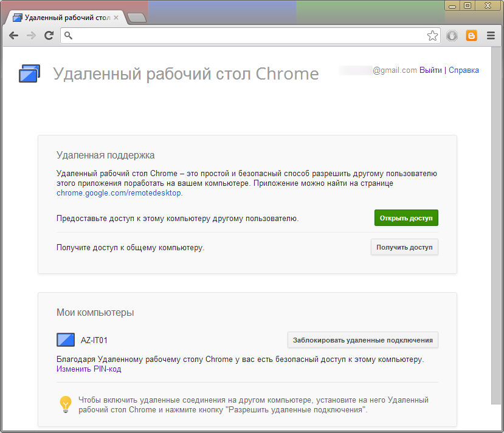The image size is (504, 433).
Task: Click the yellow lightbulb tip icon
Action: tap(66, 404)
